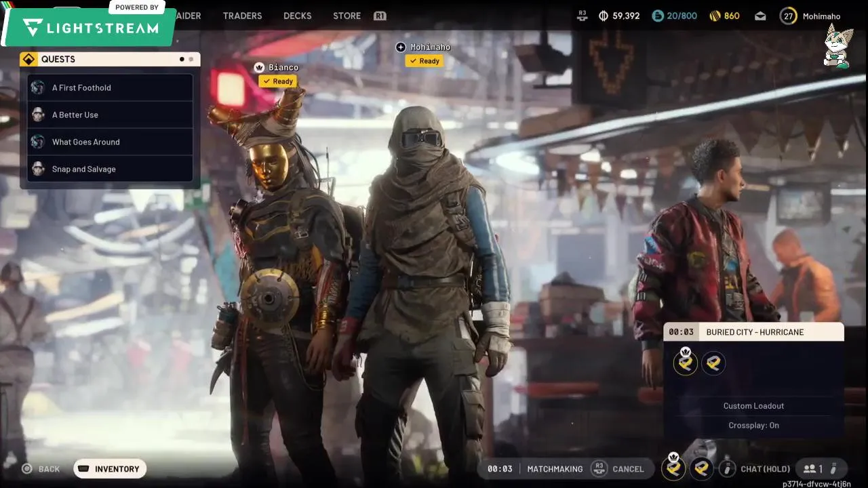Cancel matchmaking
Image resolution: width=868 pixels, height=488 pixels.
coord(628,469)
